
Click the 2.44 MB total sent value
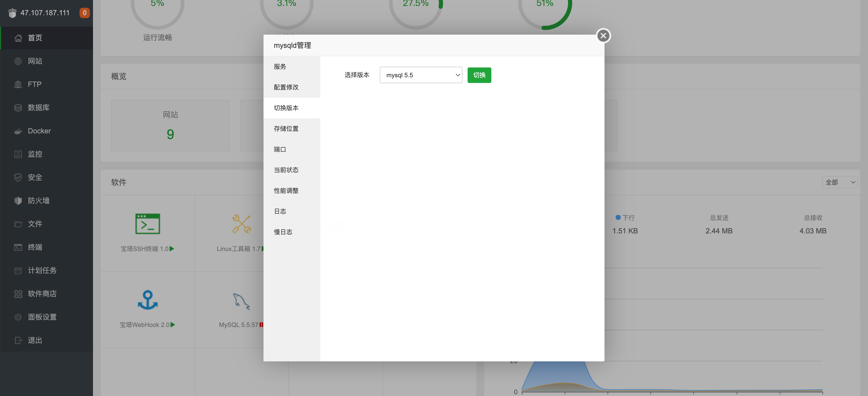click(x=719, y=231)
